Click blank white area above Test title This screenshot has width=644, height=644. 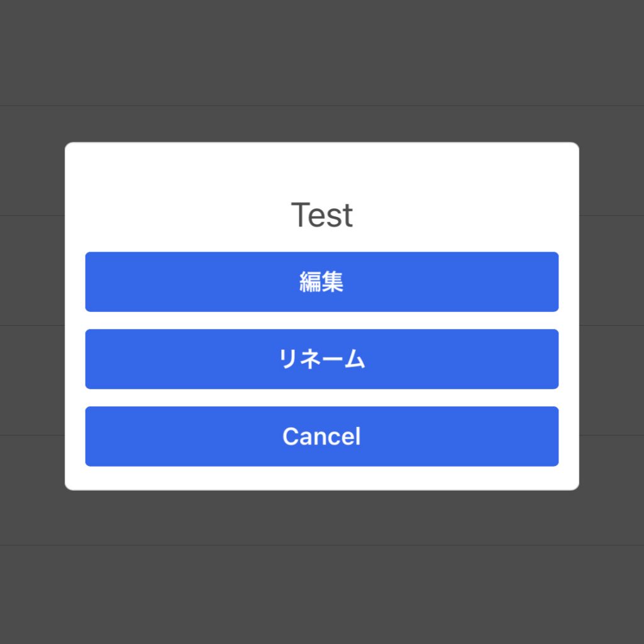321,170
